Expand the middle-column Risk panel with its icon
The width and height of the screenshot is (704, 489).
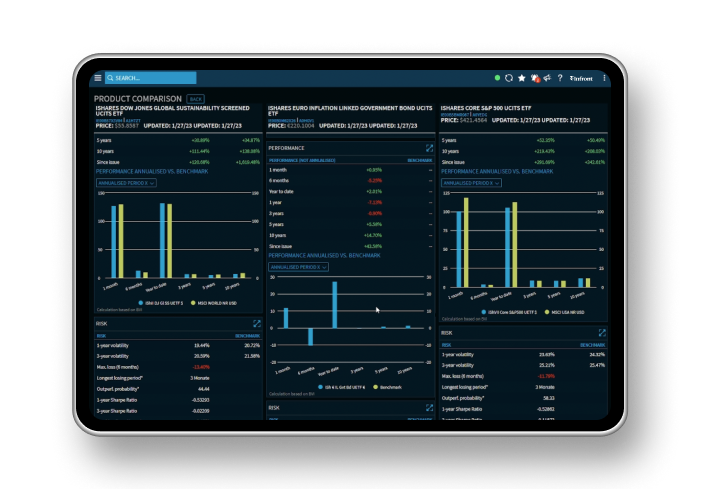[x=429, y=408]
